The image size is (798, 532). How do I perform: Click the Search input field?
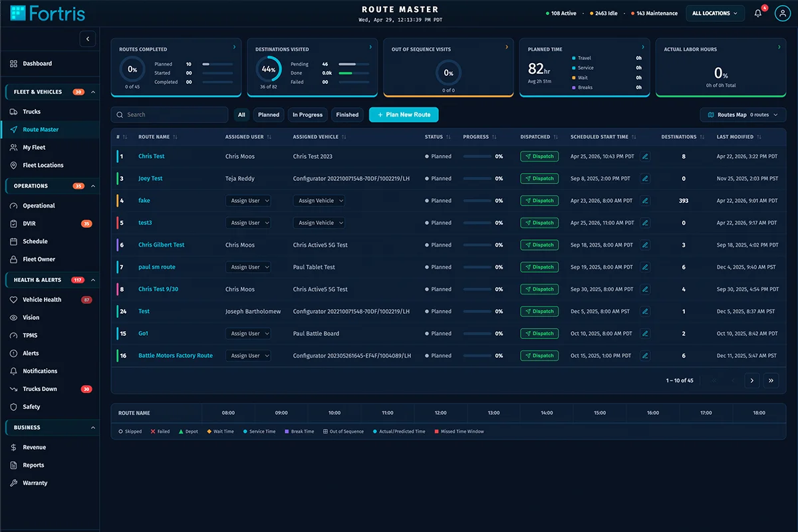[170, 114]
